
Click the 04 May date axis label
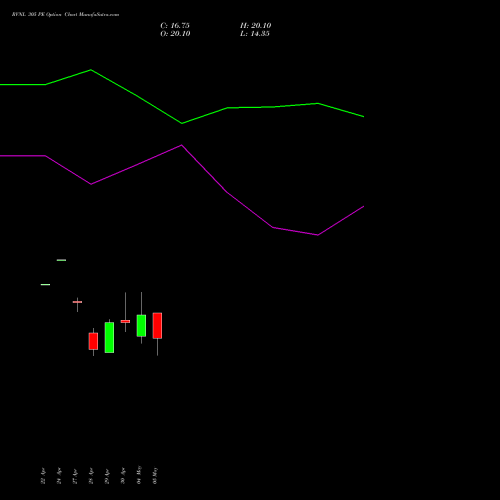pos(139,475)
